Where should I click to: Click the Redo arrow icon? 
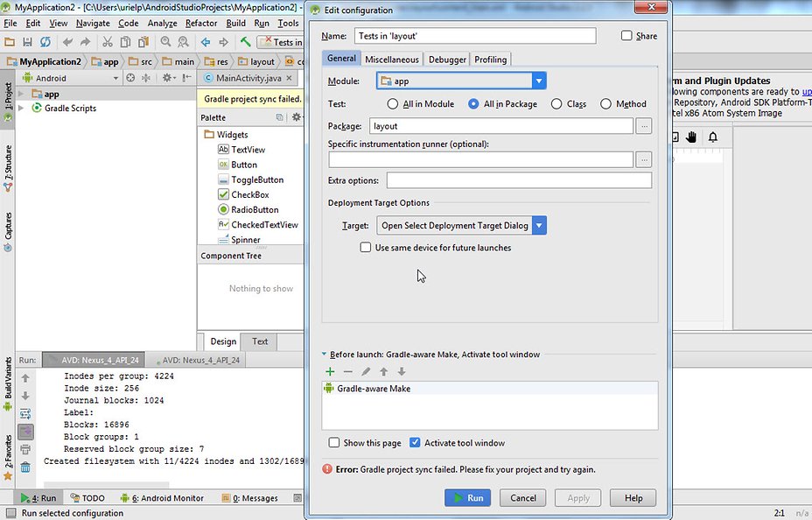(x=86, y=42)
